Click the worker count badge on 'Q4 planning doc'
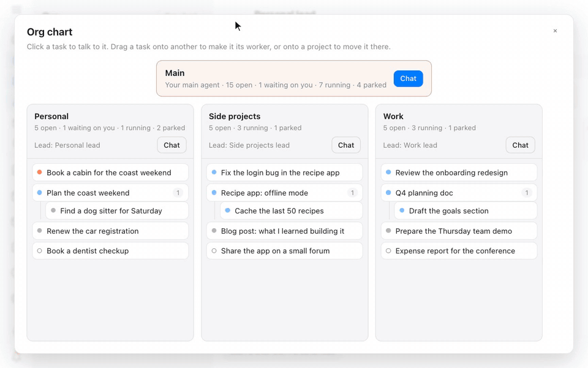This screenshot has height=368, width=588. 527,193
